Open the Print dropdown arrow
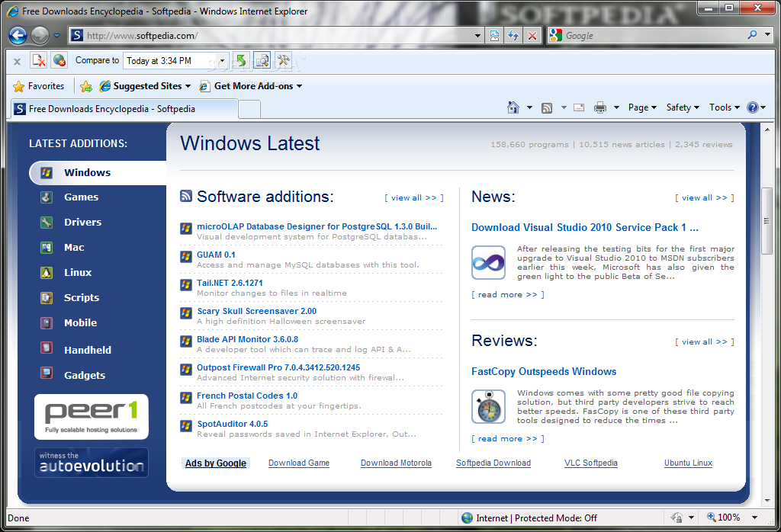The width and height of the screenshot is (781, 532). coord(616,107)
